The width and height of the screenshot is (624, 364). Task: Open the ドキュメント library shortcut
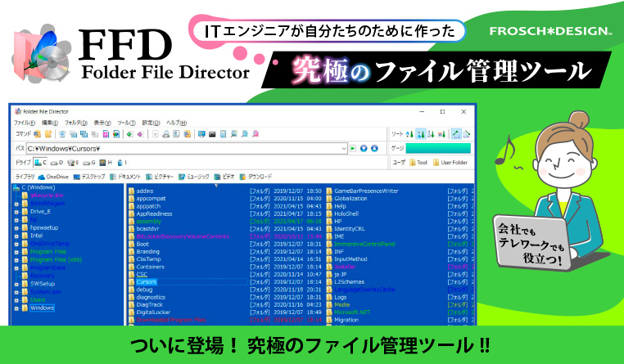[x=125, y=177]
